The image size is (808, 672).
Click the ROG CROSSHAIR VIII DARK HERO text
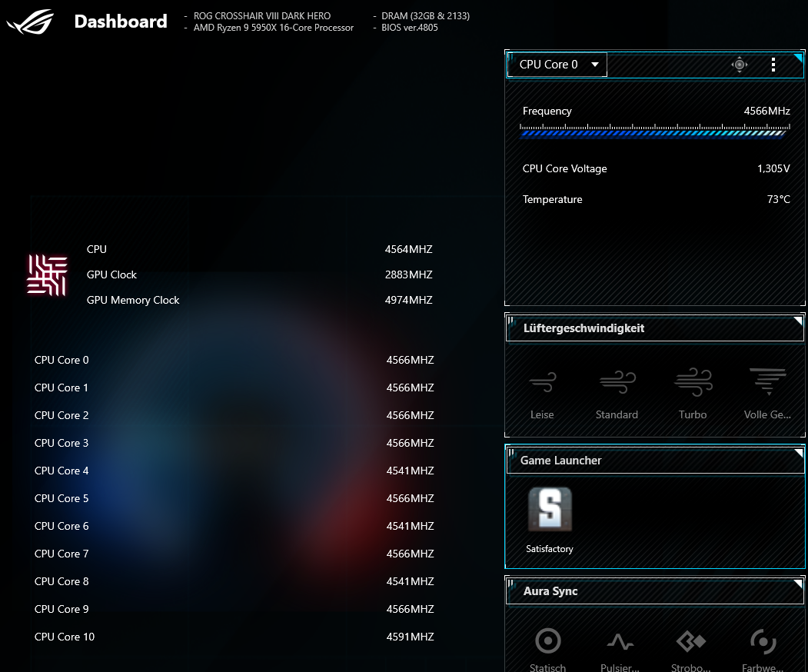[x=262, y=16]
